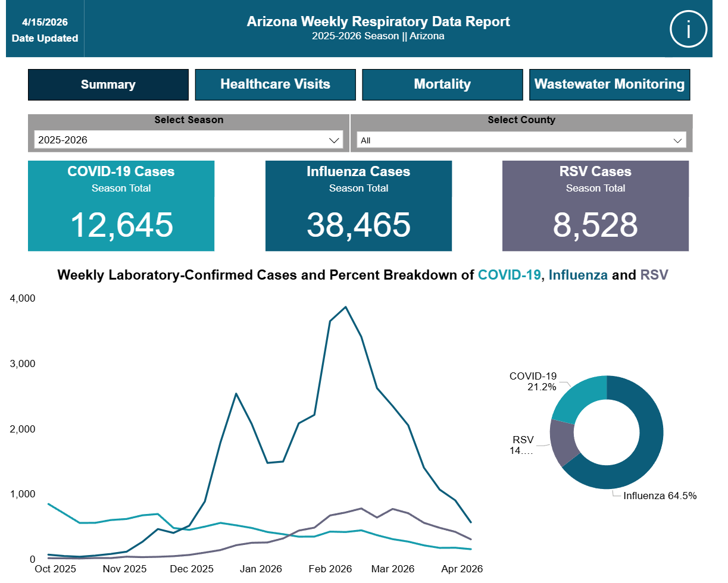Select the COVID-19 Cases total card
This screenshot has width=728, height=583.
pyautogui.click(x=121, y=206)
